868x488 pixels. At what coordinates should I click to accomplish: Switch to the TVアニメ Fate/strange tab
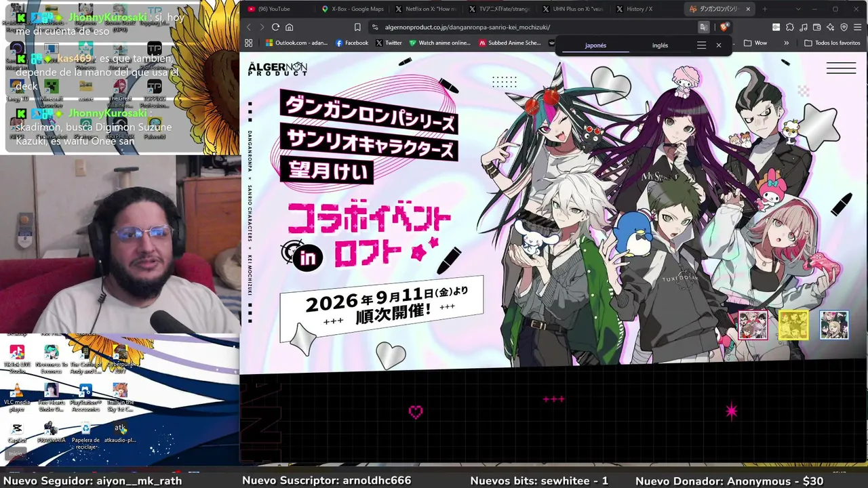[500, 9]
